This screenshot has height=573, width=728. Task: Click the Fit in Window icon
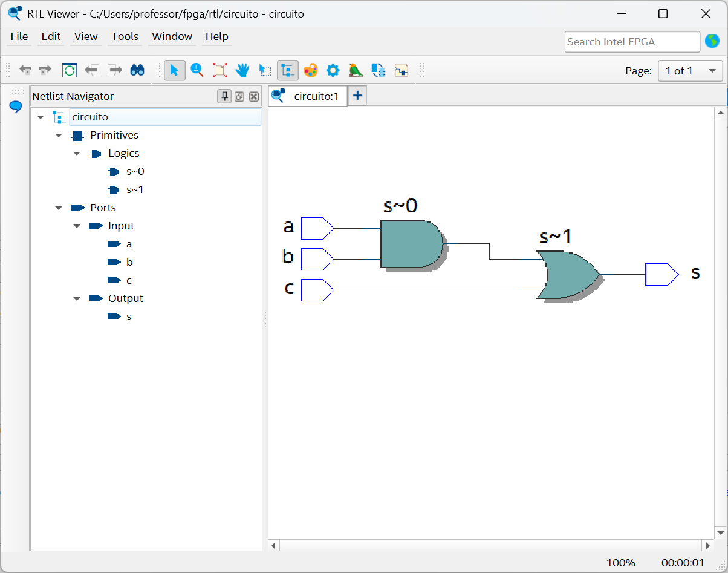pos(220,70)
